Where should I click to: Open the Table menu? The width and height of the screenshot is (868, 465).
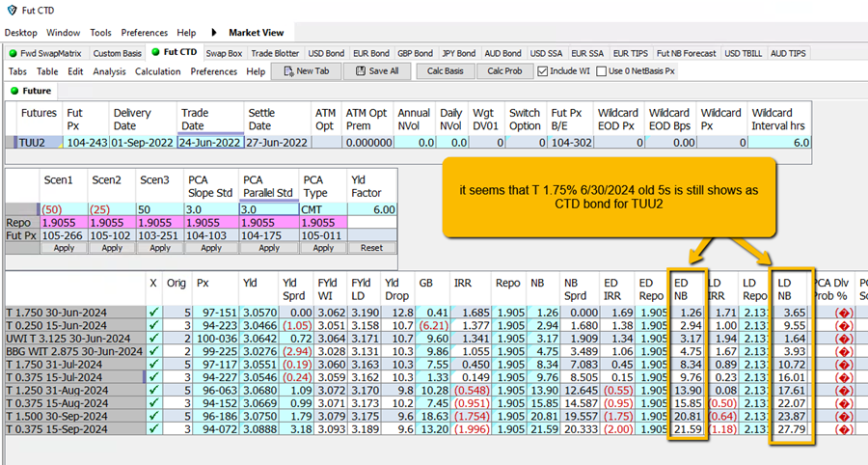point(47,71)
